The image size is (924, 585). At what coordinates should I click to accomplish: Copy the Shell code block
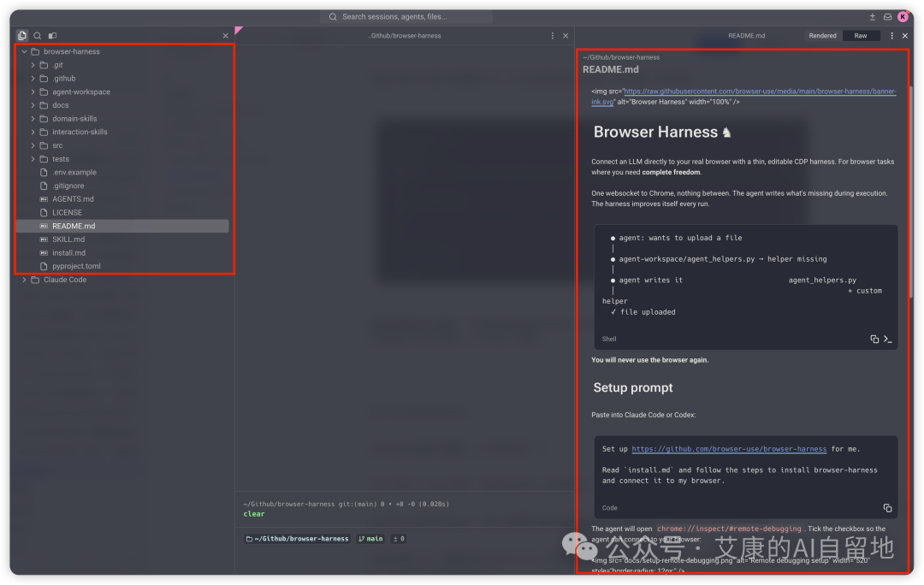pyautogui.click(x=874, y=339)
